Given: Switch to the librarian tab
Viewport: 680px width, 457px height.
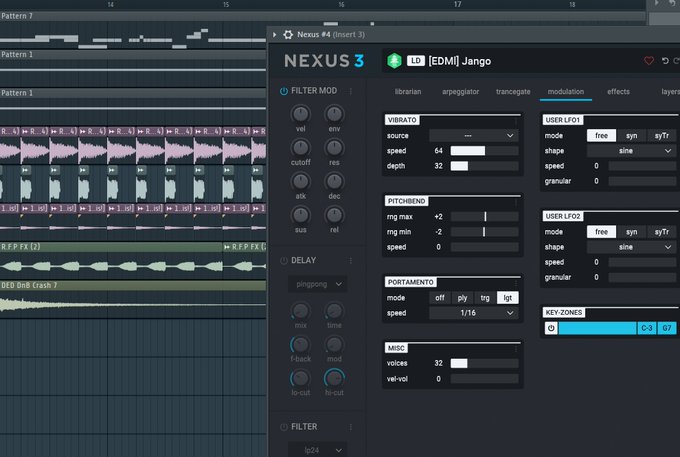Looking at the screenshot, I should (x=408, y=91).
